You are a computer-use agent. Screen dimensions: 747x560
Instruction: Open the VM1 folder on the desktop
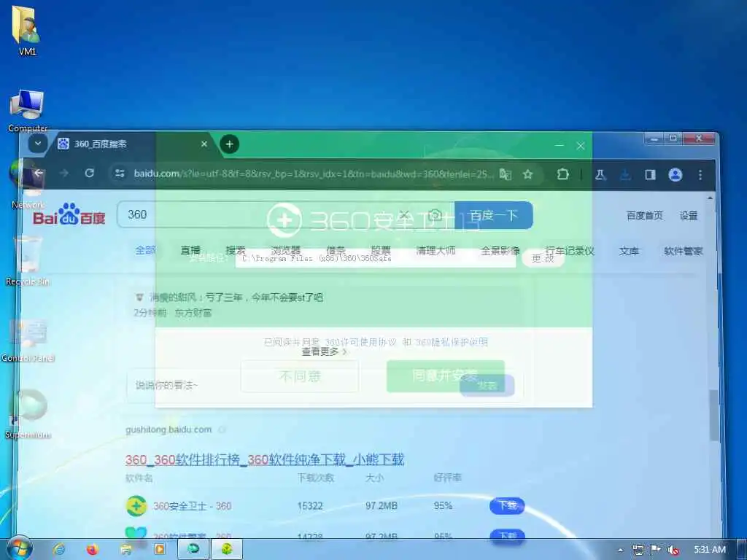[26, 29]
